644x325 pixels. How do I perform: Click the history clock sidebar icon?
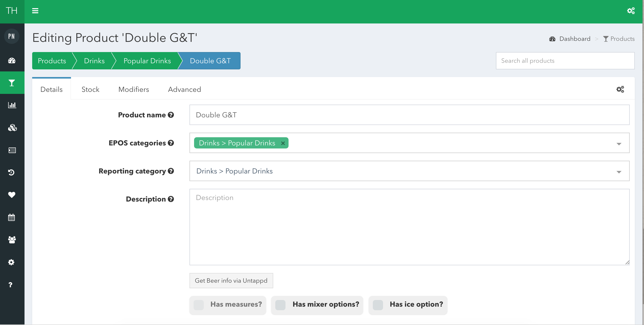[11, 172]
